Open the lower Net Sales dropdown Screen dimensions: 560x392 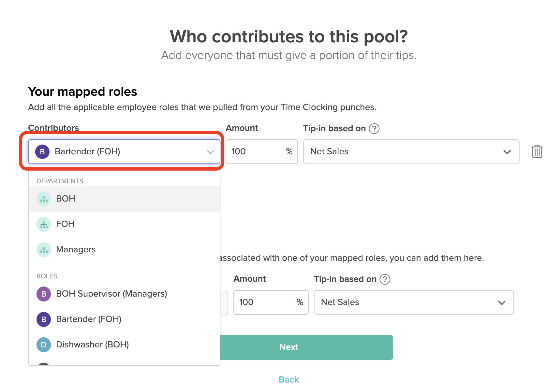(502, 302)
